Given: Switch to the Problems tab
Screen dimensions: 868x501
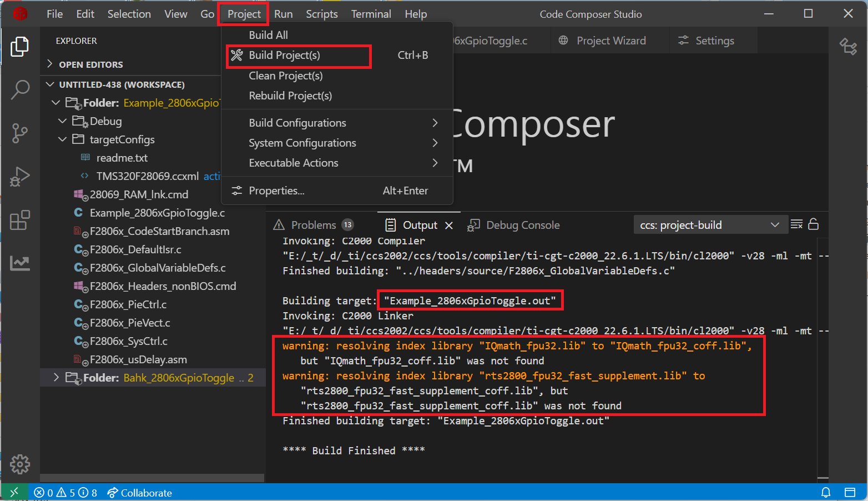Looking at the screenshot, I should click(314, 225).
